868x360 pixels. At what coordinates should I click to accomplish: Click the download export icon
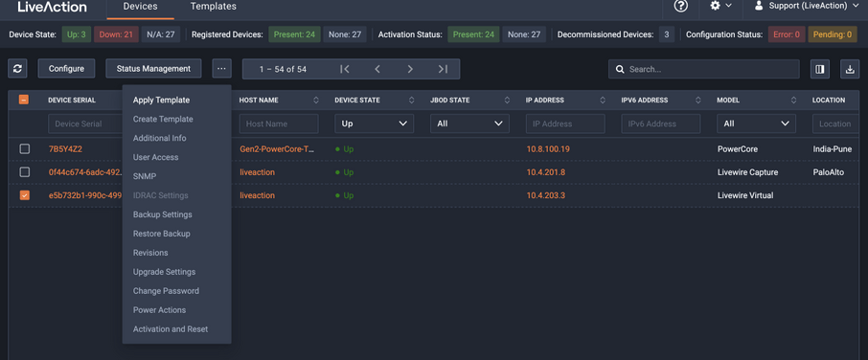click(849, 69)
